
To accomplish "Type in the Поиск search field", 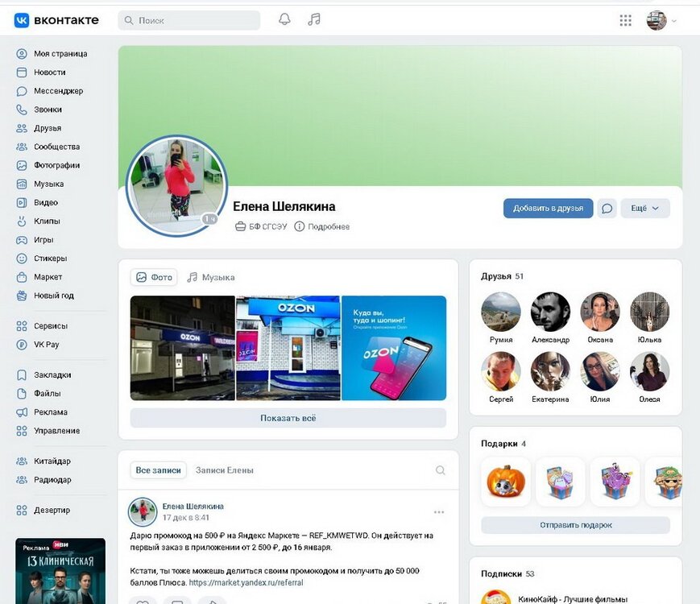I will (193, 20).
